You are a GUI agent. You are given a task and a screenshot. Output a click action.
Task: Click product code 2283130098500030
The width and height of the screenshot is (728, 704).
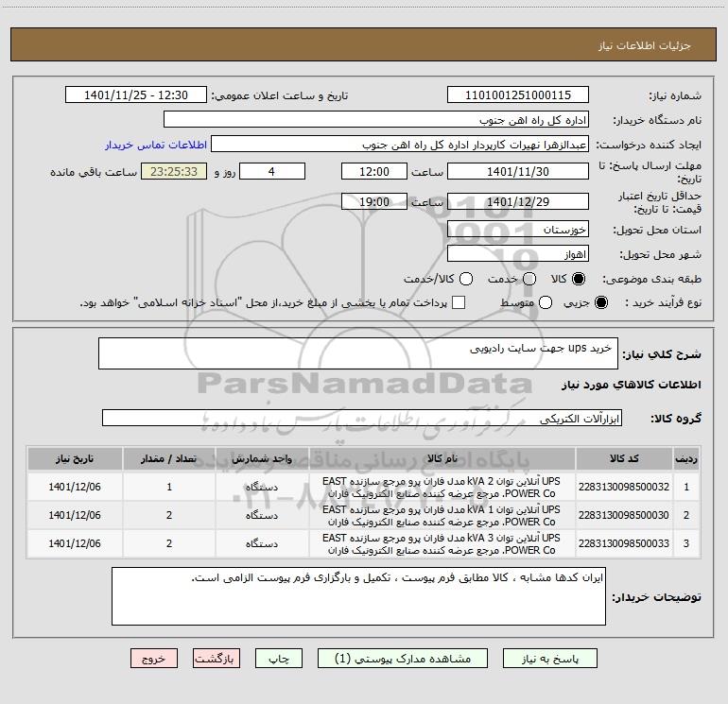click(624, 515)
